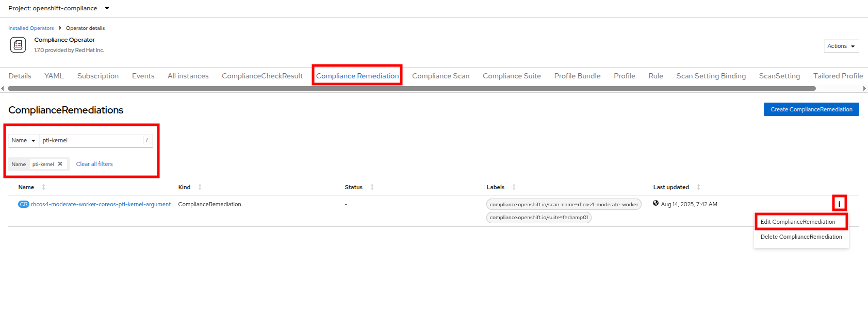Open the Name filter type dropdown
Image resolution: width=868 pixels, height=330 pixels.
pyautogui.click(x=23, y=140)
